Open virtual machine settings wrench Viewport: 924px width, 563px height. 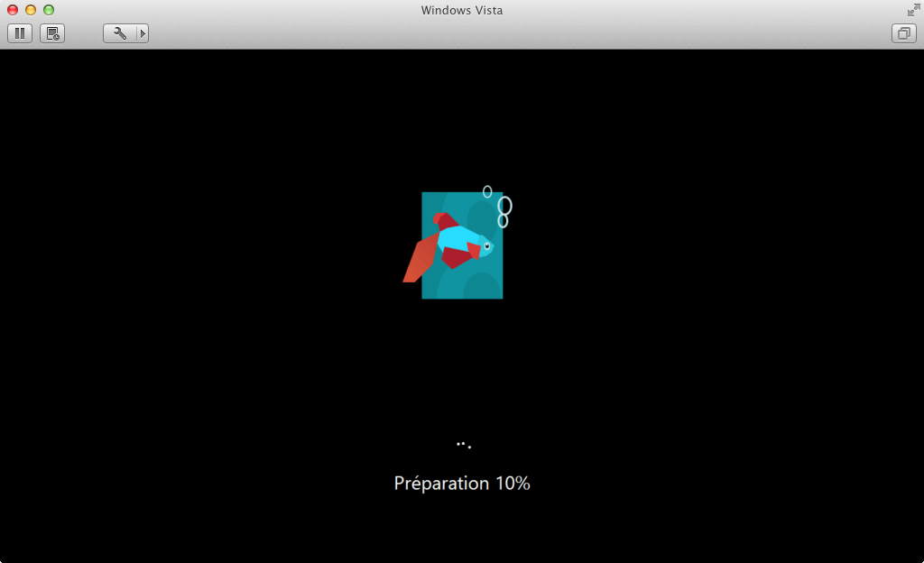(120, 33)
